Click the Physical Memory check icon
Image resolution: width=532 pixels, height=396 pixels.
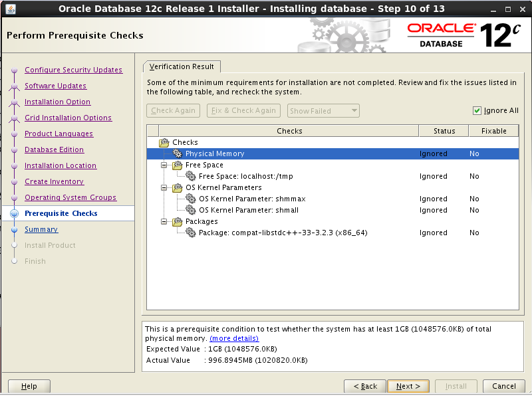[x=177, y=153]
